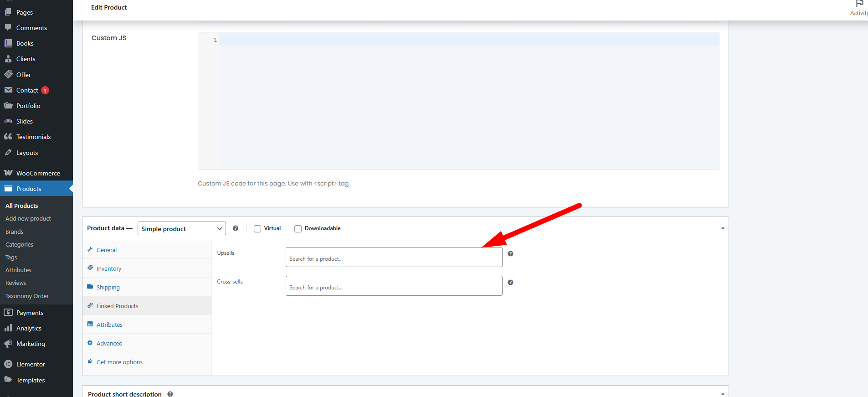
Task: Click the help icon beside Upsells field
Action: pyautogui.click(x=510, y=254)
